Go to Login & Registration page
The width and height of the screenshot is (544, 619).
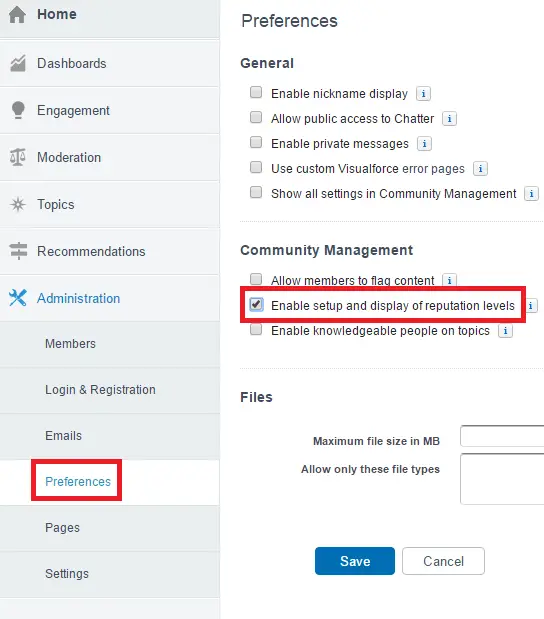[x=100, y=390]
